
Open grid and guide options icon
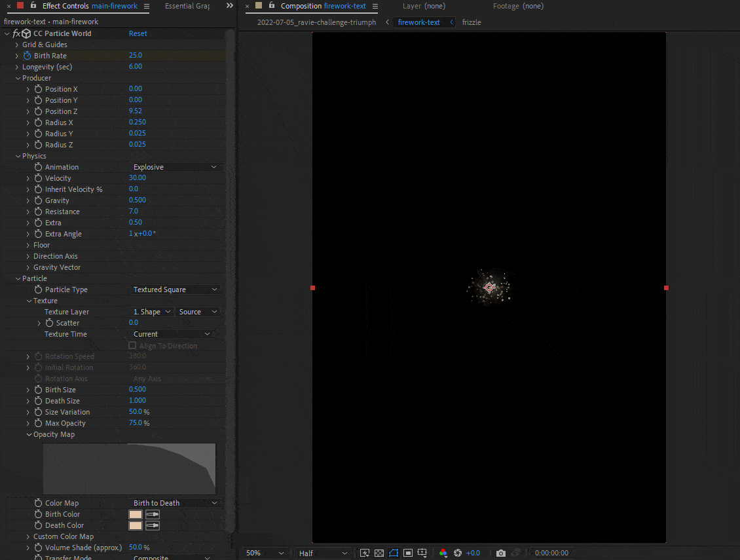pyautogui.click(x=422, y=553)
